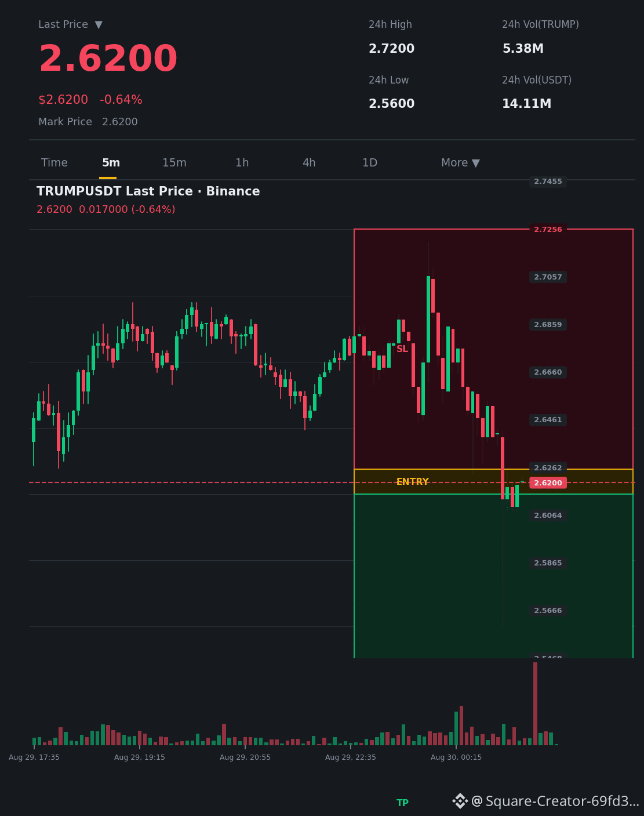Click the 24h High label

pyautogui.click(x=390, y=24)
